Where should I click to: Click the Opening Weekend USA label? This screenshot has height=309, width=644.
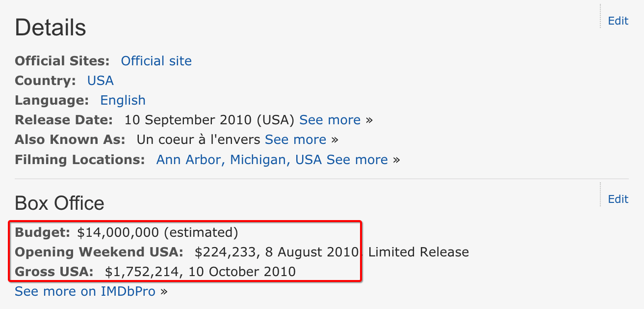click(x=99, y=252)
